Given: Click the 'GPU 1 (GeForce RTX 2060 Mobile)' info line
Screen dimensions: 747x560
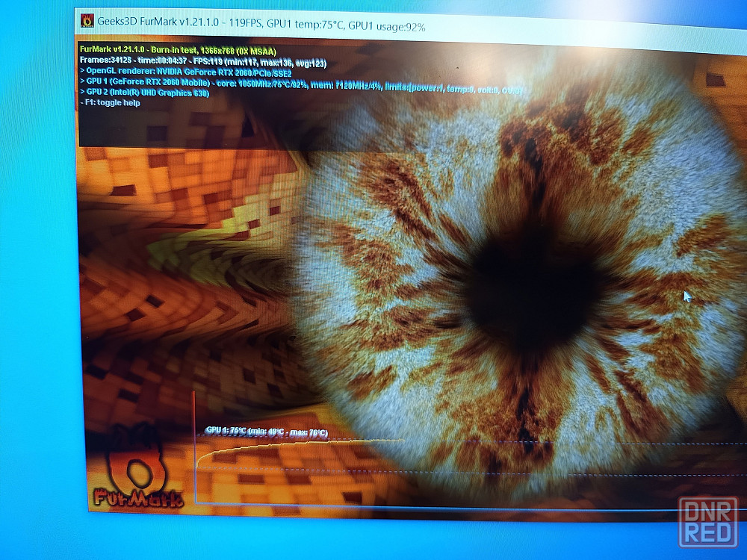Looking at the screenshot, I should point(146,83).
